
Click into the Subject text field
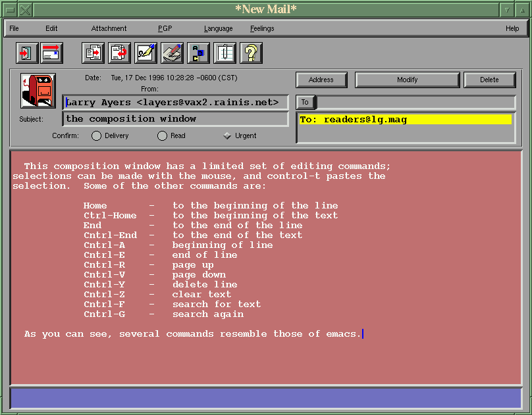[175, 119]
